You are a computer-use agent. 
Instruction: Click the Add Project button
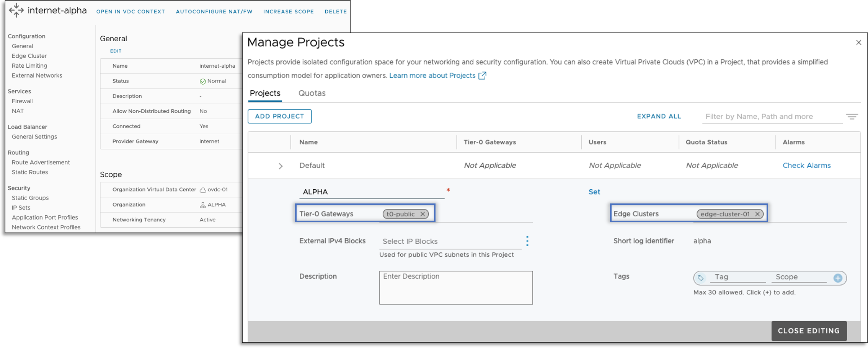click(279, 116)
